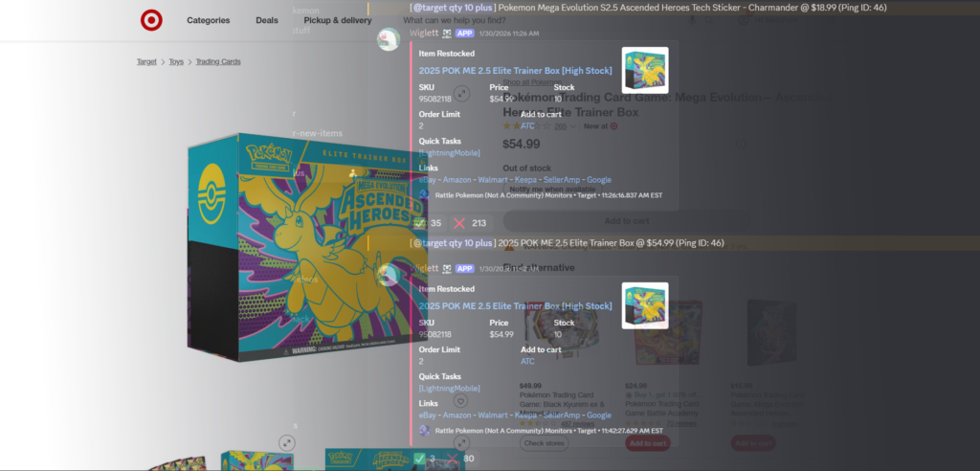
Task: Click the expand image icon below the main product photo
Action: tap(286, 441)
